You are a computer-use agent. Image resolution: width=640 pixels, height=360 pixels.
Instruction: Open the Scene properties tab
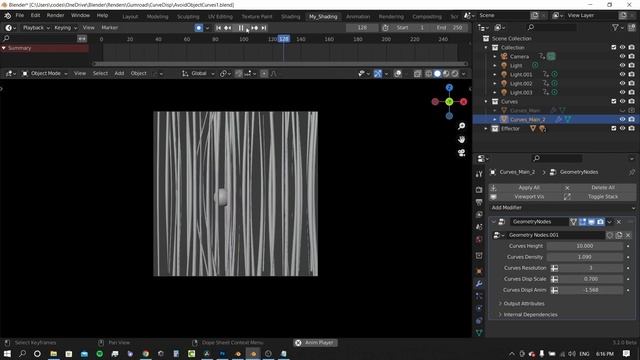(x=479, y=227)
